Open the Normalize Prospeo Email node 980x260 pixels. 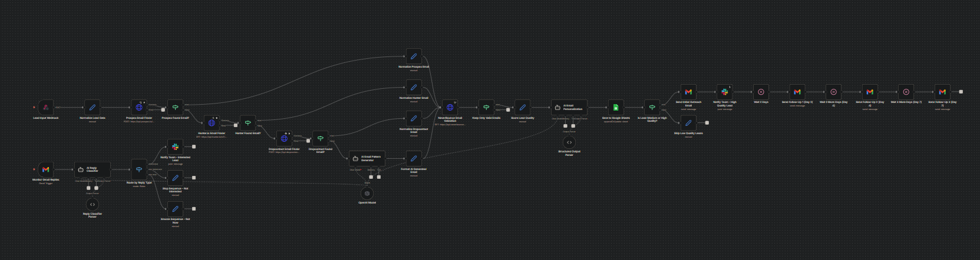pos(414,56)
